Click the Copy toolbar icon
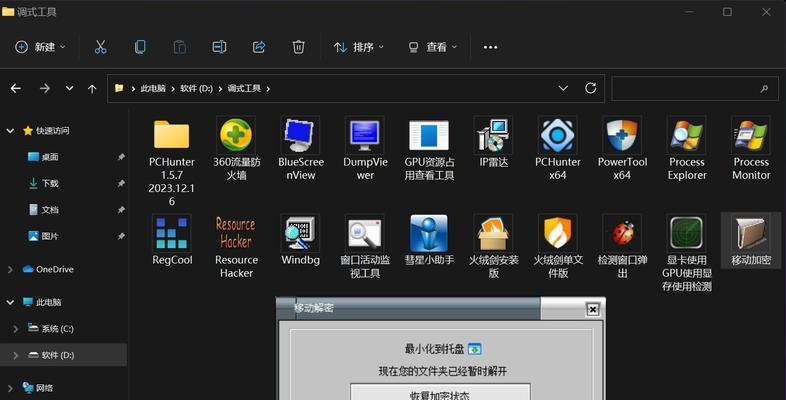 click(140, 47)
